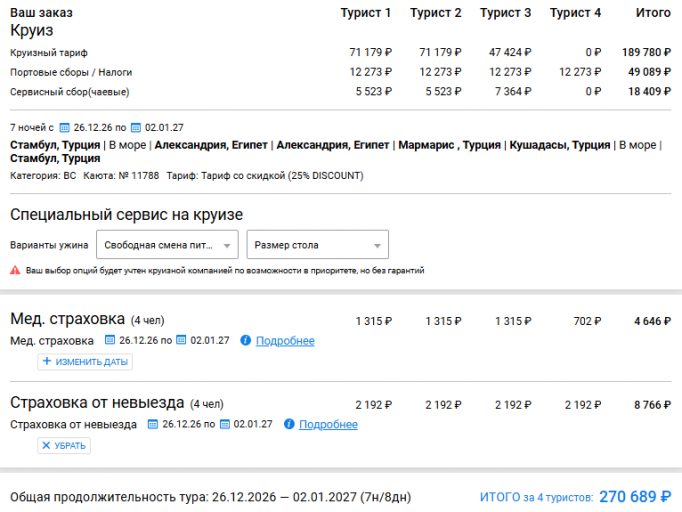Click Портовые сборы / Налоги row label
The image size is (682, 512).
[x=71, y=72]
